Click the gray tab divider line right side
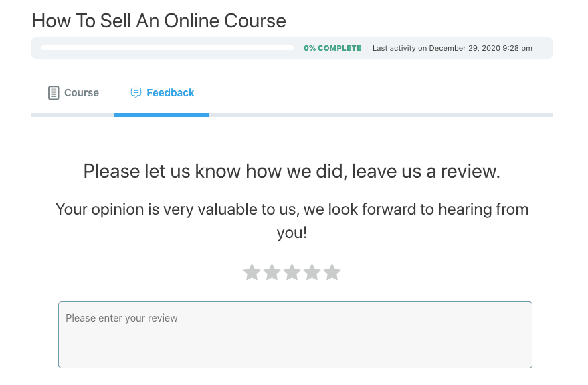 coord(381,115)
